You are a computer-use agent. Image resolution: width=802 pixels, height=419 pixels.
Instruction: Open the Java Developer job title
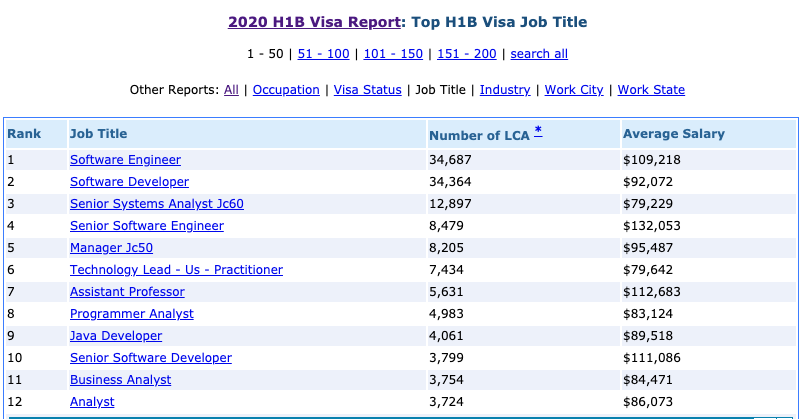pos(116,336)
